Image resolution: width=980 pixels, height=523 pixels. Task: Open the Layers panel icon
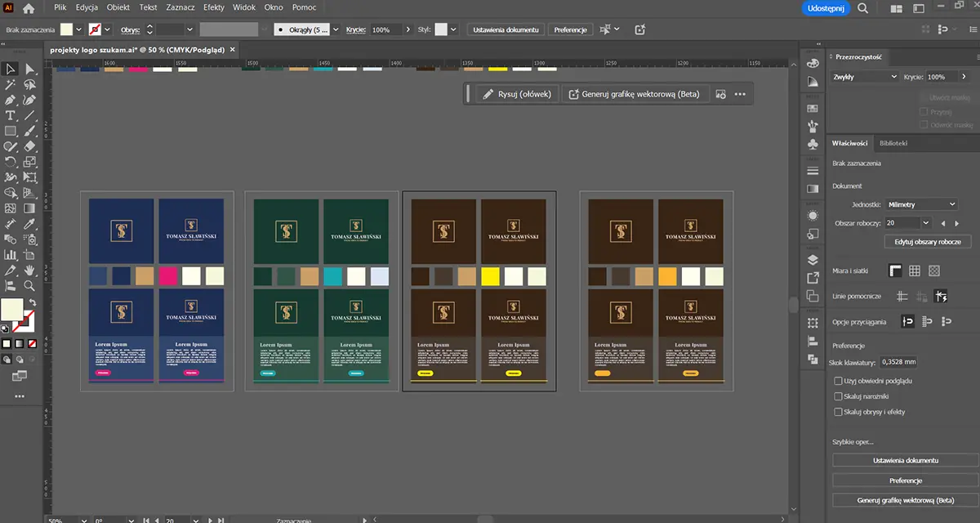coord(813,260)
